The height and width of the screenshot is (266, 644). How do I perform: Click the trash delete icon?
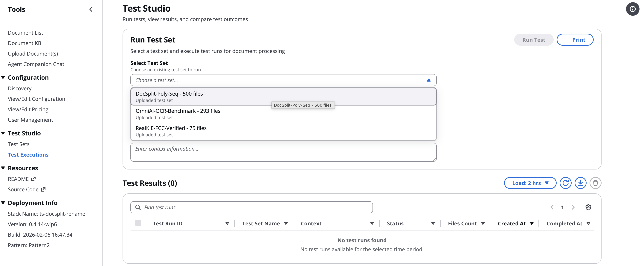tap(595, 183)
